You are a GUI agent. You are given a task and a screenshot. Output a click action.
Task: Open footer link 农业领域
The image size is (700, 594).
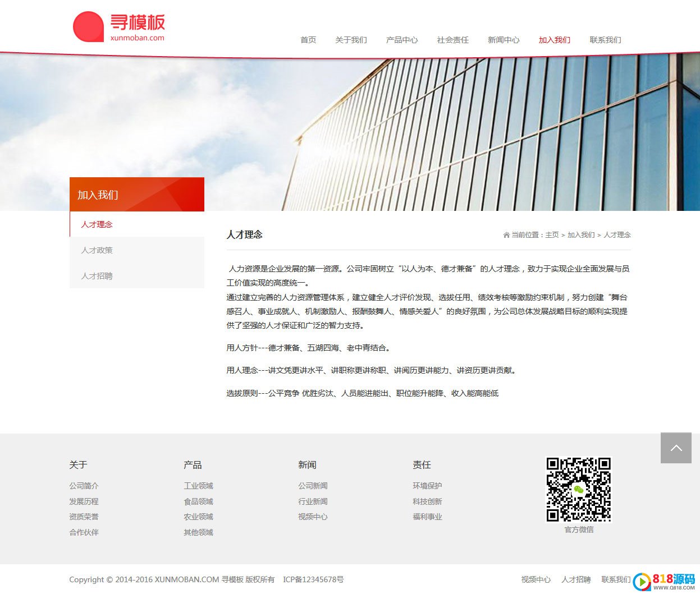pos(198,517)
